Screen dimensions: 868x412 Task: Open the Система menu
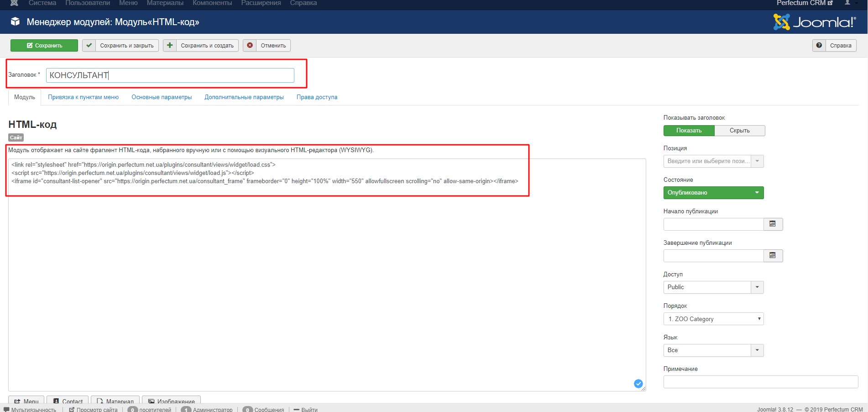coord(42,3)
